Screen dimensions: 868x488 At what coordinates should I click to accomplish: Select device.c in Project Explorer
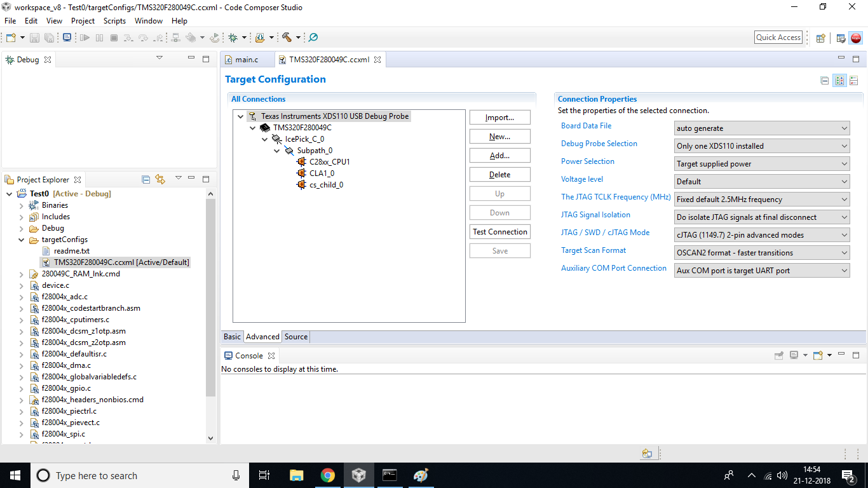(55, 285)
